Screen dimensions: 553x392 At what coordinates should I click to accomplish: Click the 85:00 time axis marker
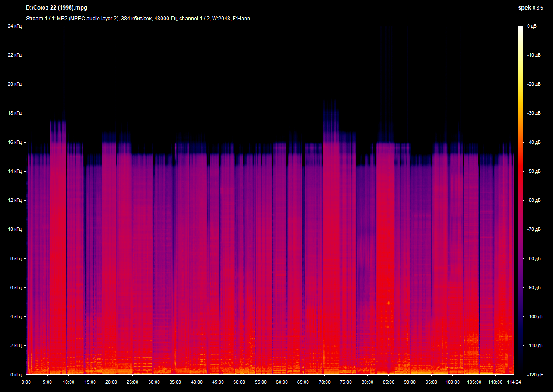pos(388,382)
